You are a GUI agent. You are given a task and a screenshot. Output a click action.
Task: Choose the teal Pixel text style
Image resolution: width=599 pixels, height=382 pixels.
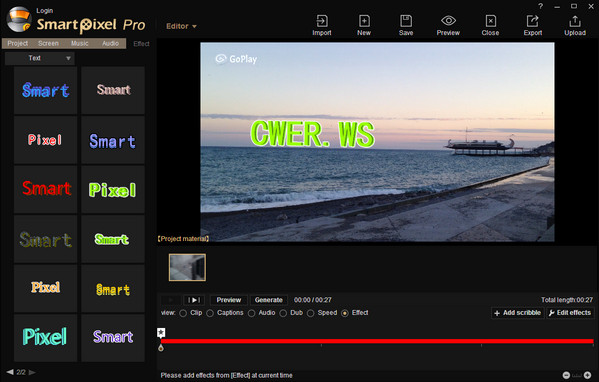click(45, 338)
